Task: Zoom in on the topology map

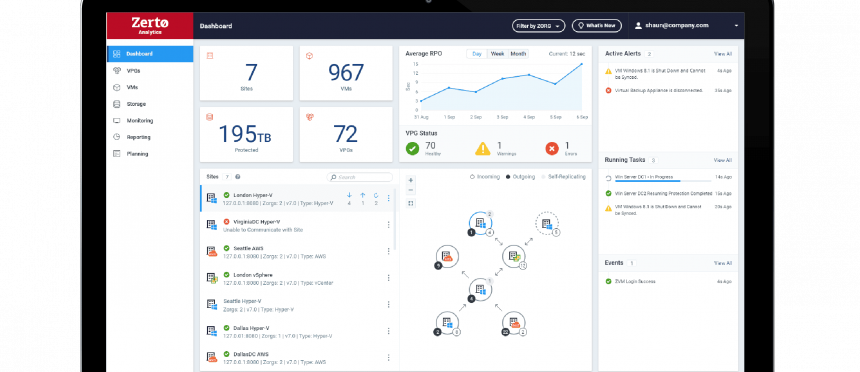Action: point(411,180)
